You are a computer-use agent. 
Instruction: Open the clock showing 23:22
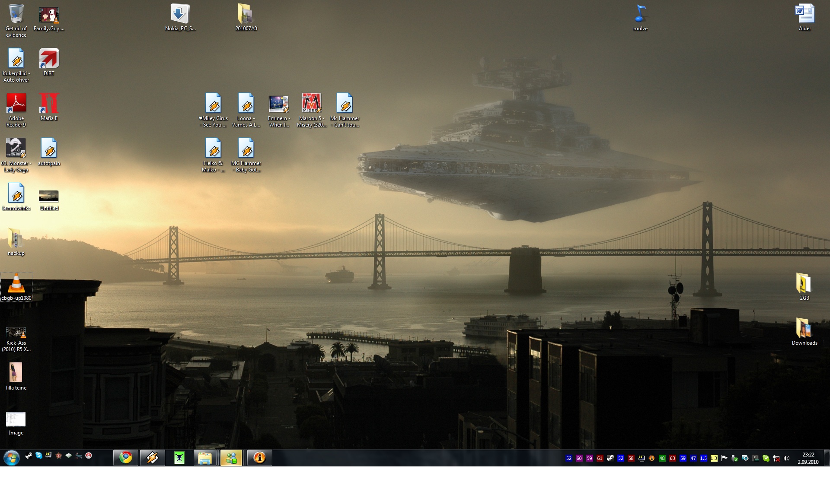(x=808, y=458)
